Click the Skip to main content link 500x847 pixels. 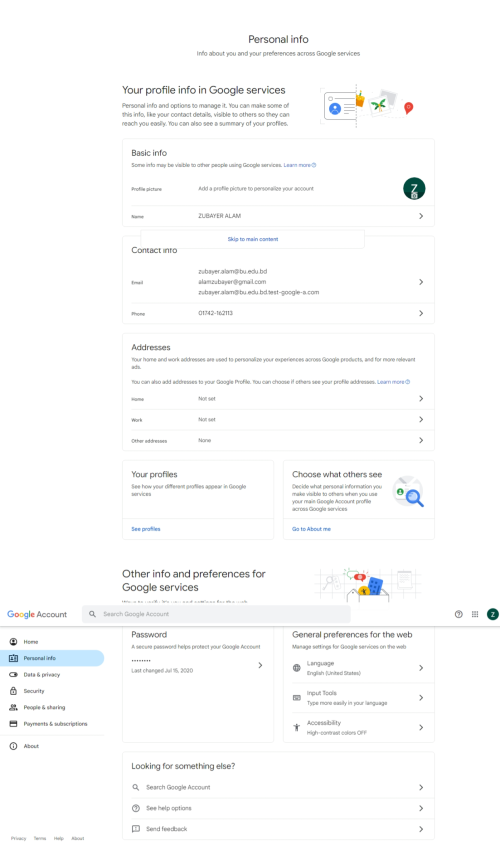coord(253,239)
